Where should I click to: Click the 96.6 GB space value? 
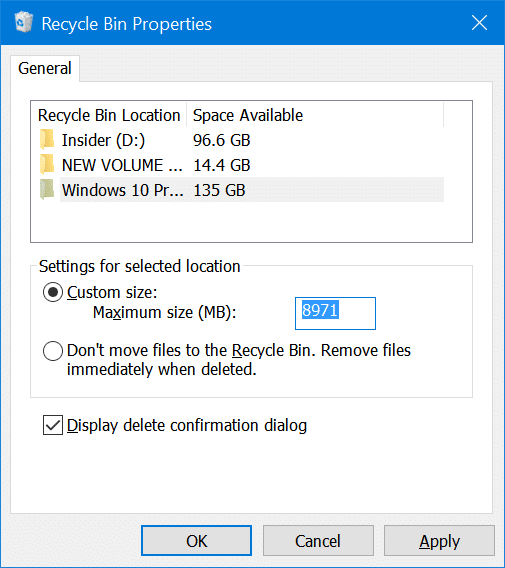[222, 140]
